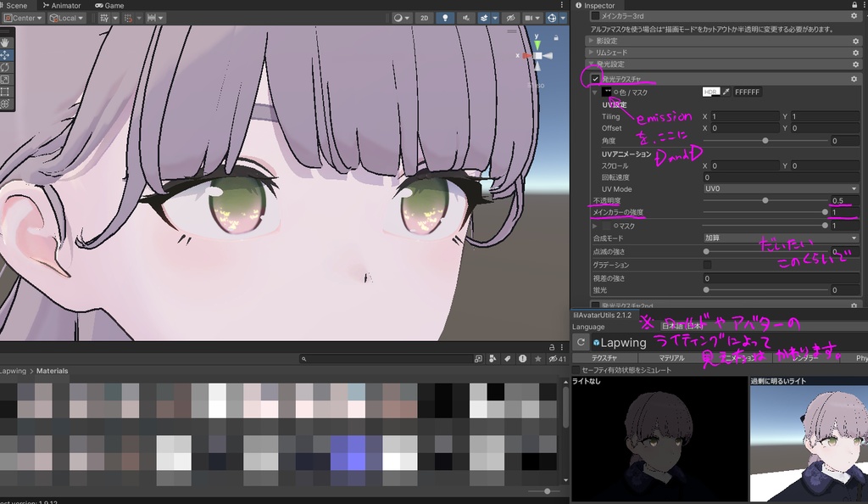Click the Project search field

[x=386, y=359]
